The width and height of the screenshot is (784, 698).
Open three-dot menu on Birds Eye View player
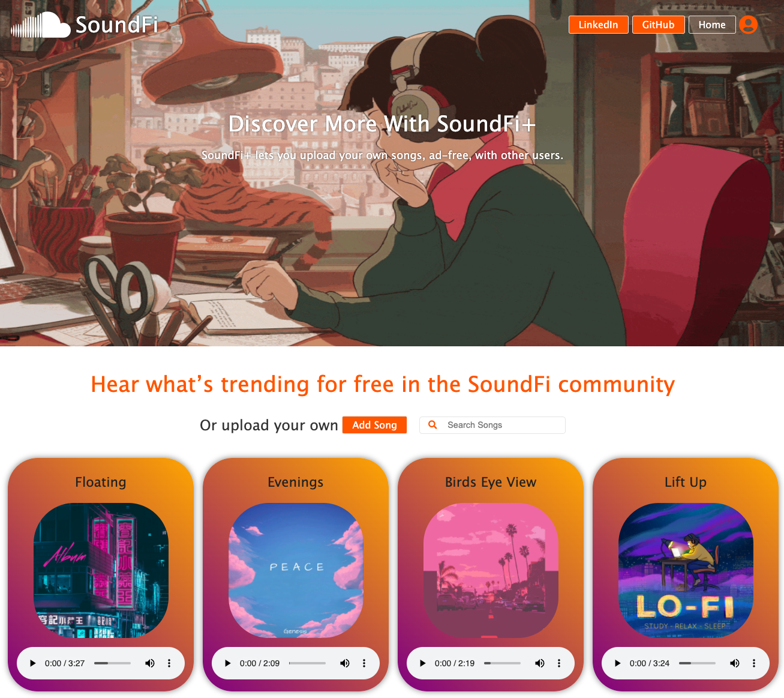click(x=559, y=663)
